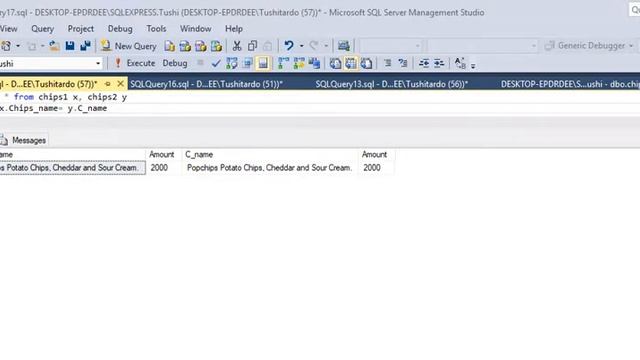Click the Open File folder icon
This screenshot has width=640, height=360.
pyautogui.click(x=54, y=46)
